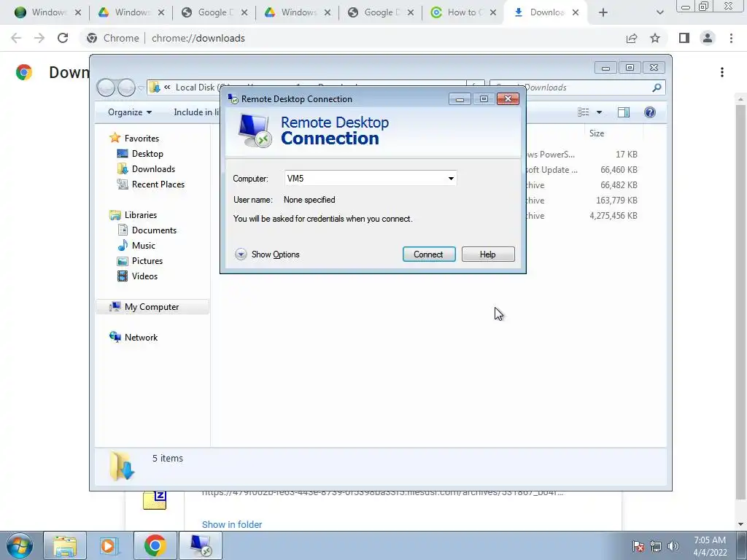Click the Explorer change view icon
This screenshot has height=560, width=747.
coord(584,112)
